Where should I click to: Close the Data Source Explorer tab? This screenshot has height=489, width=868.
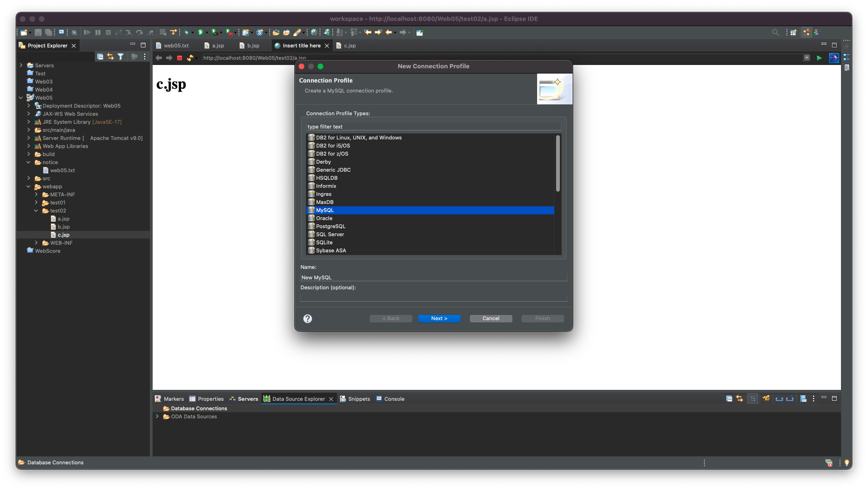pos(331,399)
